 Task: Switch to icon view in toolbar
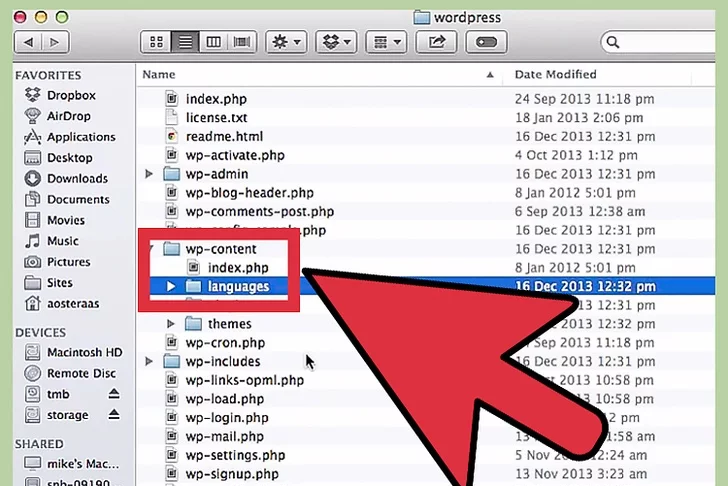pyautogui.click(x=156, y=42)
